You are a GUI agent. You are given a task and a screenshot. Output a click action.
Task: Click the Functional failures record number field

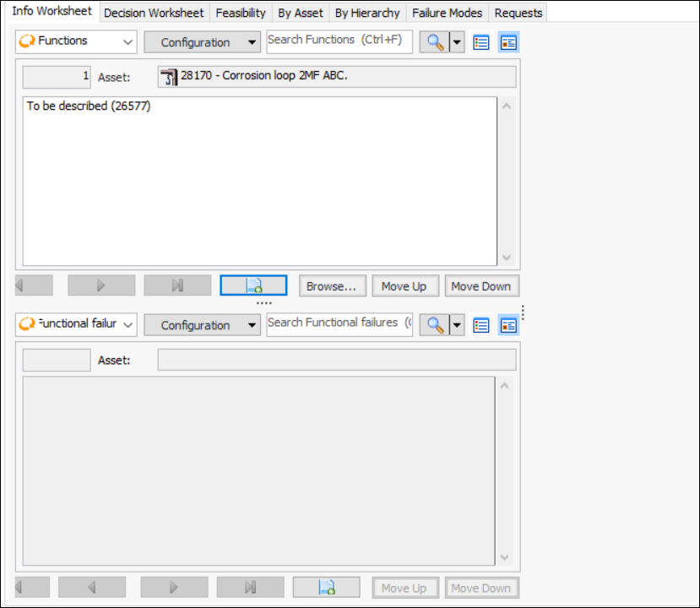(57, 360)
